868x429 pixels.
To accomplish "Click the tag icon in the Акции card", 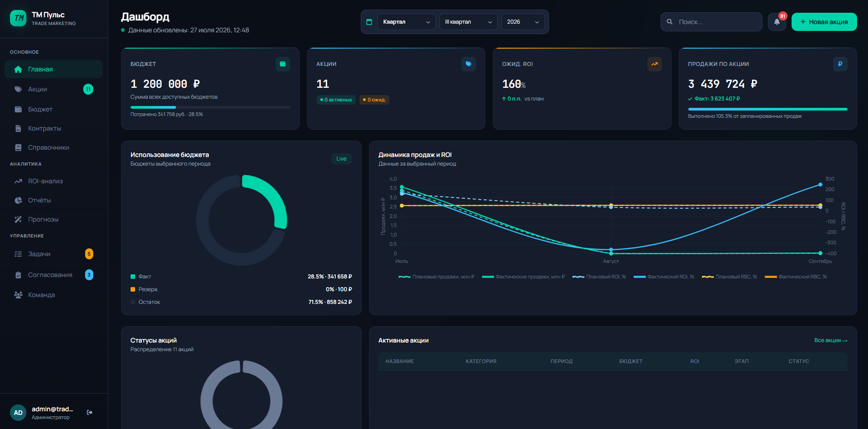I will (x=469, y=64).
